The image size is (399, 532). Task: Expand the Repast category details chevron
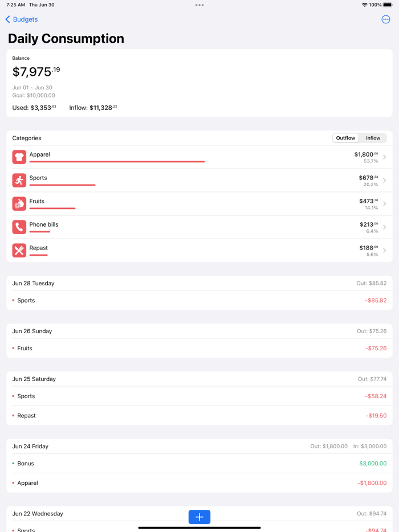click(384, 250)
